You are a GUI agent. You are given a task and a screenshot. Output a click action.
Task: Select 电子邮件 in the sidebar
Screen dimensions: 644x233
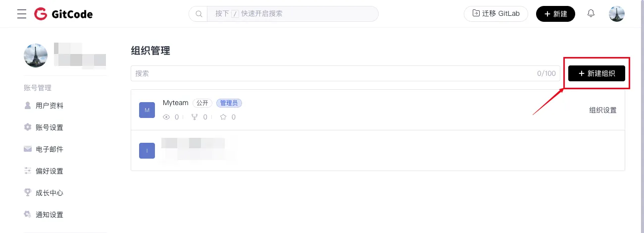click(x=50, y=149)
